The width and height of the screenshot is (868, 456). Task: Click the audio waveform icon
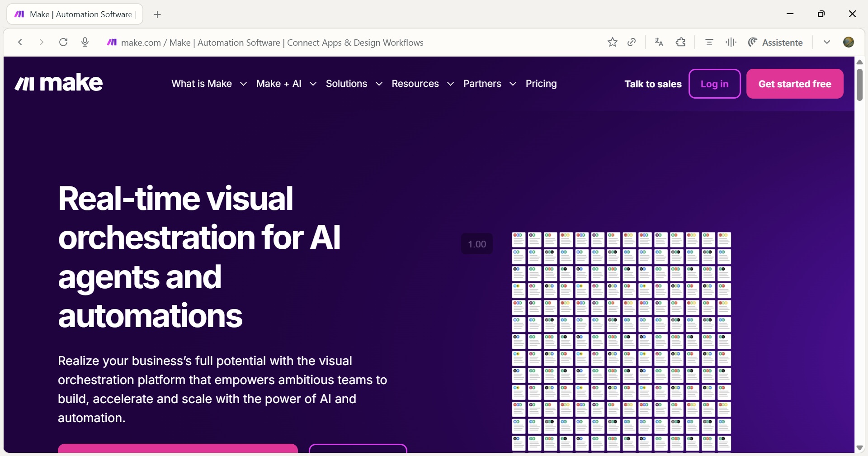[731, 42]
